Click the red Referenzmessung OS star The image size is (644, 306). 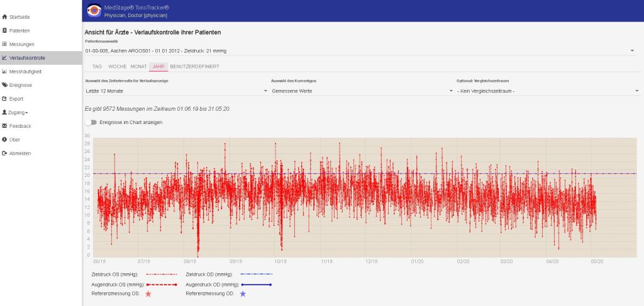coord(148,293)
